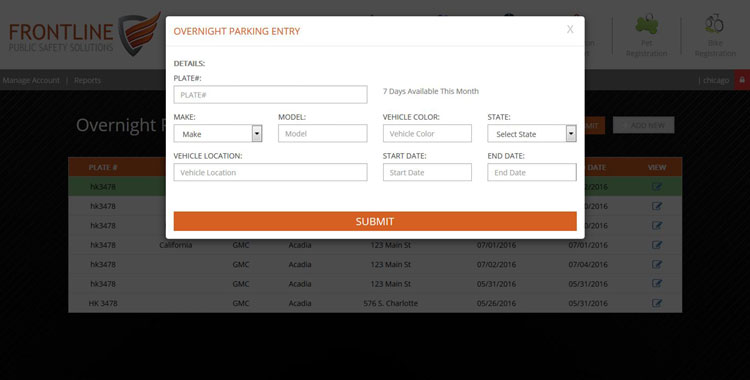750x380 pixels.
Task: Click the PLATE# input field
Action: coord(270,95)
